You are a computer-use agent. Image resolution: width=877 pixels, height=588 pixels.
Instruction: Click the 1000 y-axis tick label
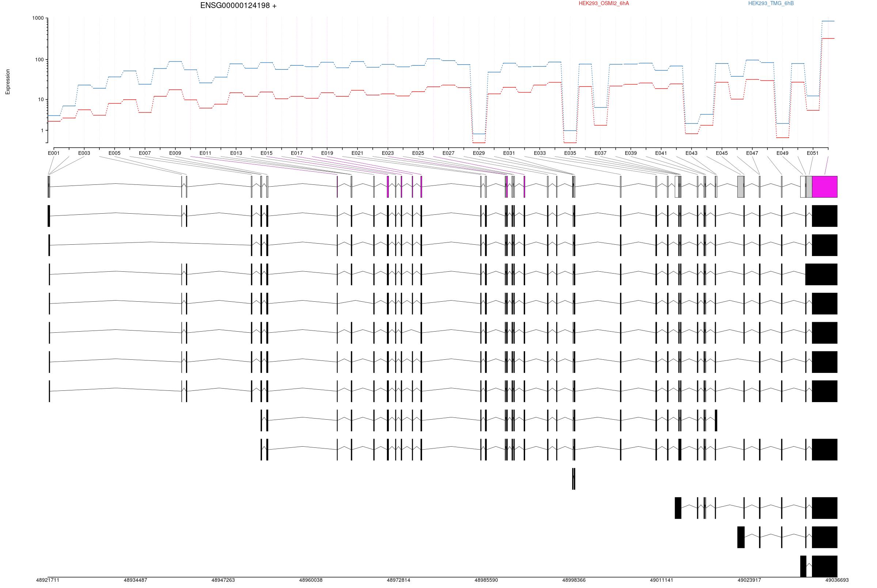pyautogui.click(x=38, y=18)
